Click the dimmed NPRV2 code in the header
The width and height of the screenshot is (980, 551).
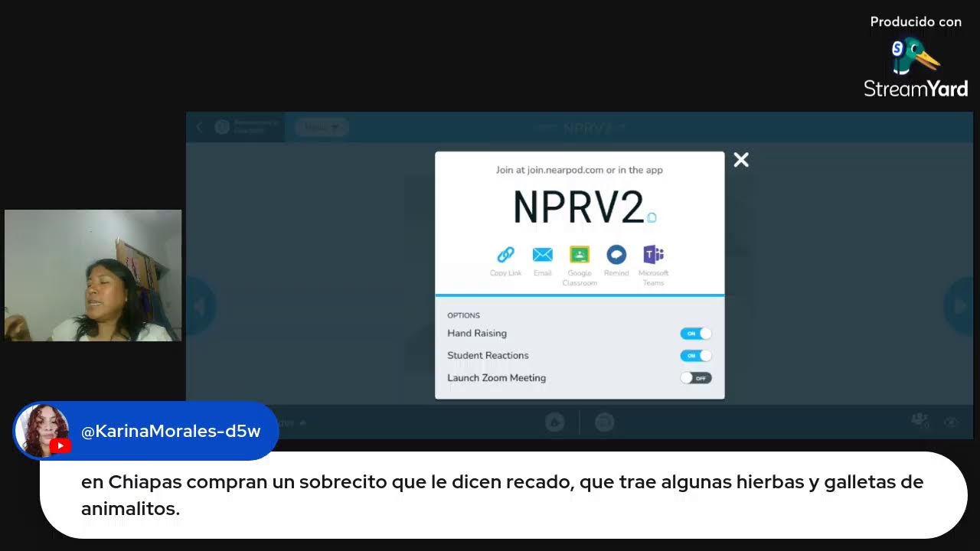588,128
